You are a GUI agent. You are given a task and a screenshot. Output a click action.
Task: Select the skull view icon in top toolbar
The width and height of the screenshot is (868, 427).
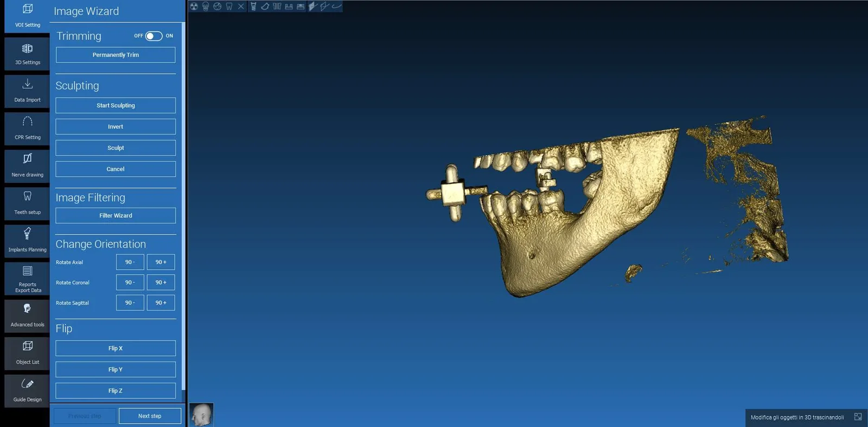pos(206,7)
